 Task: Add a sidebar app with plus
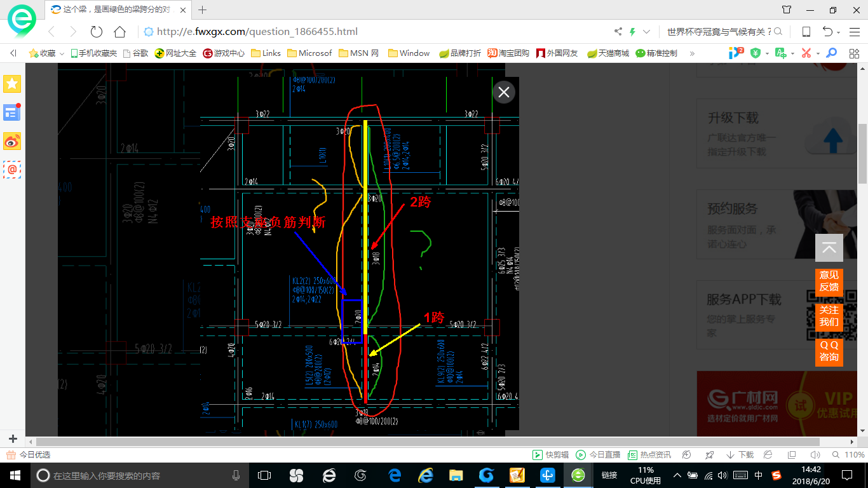(x=13, y=439)
